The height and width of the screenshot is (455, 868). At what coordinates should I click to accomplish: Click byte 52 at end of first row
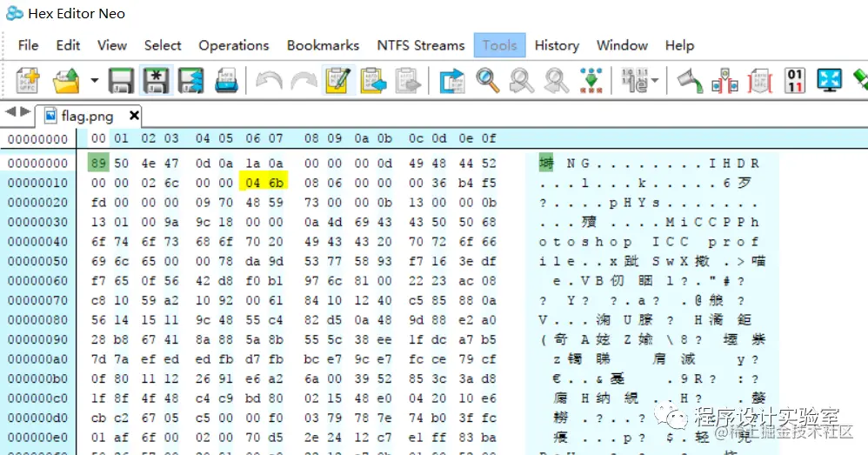[x=488, y=164]
